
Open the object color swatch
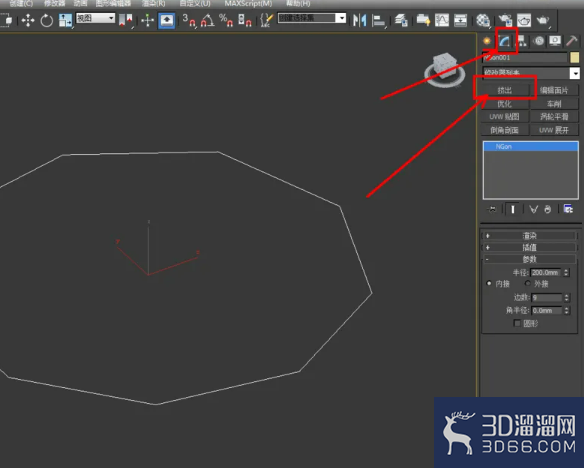coord(575,58)
